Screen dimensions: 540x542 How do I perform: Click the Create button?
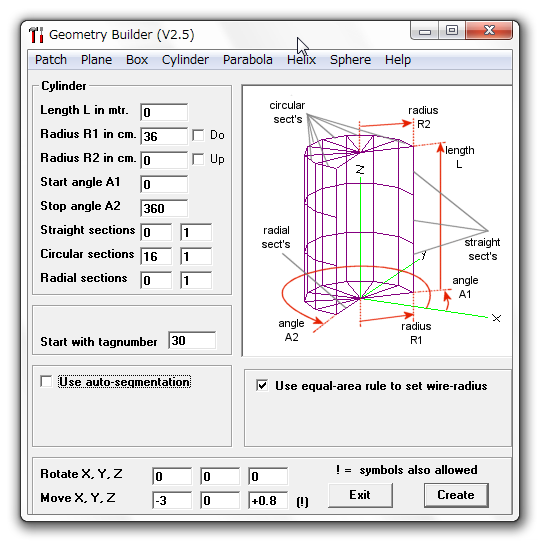[x=456, y=495]
